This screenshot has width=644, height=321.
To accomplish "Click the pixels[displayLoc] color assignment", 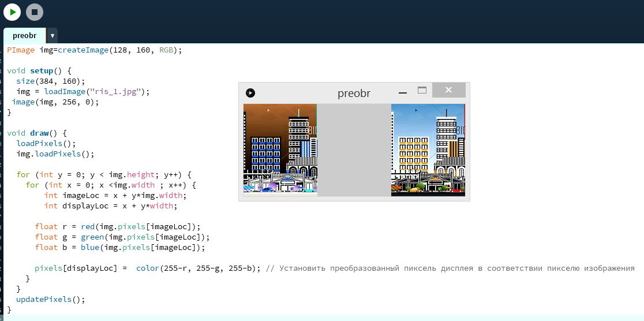I will click(148, 268).
